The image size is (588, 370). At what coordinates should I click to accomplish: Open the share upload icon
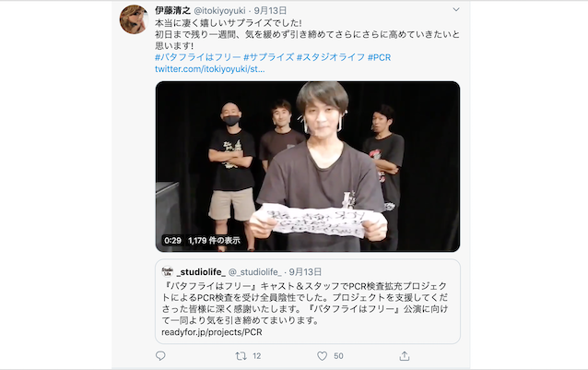pos(405,356)
